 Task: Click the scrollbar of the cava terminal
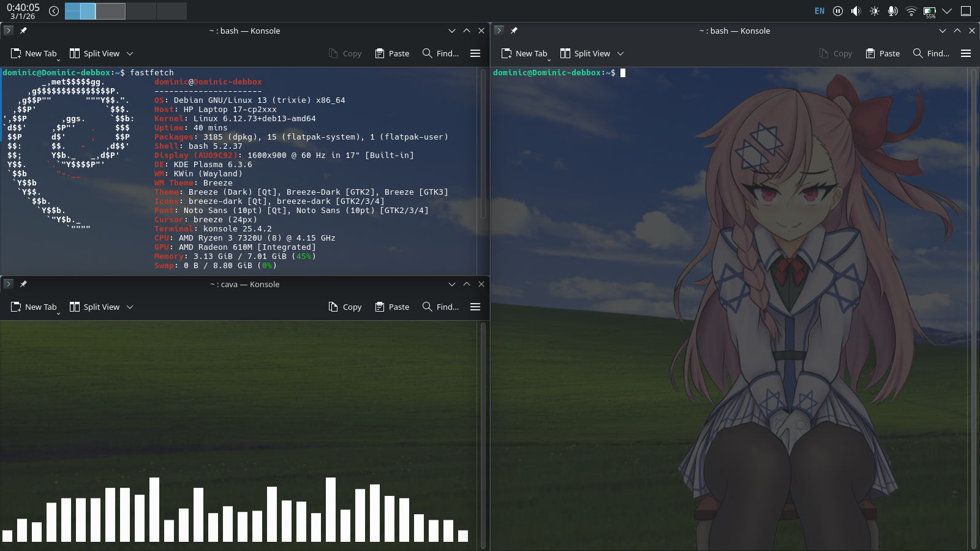tap(483, 435)
